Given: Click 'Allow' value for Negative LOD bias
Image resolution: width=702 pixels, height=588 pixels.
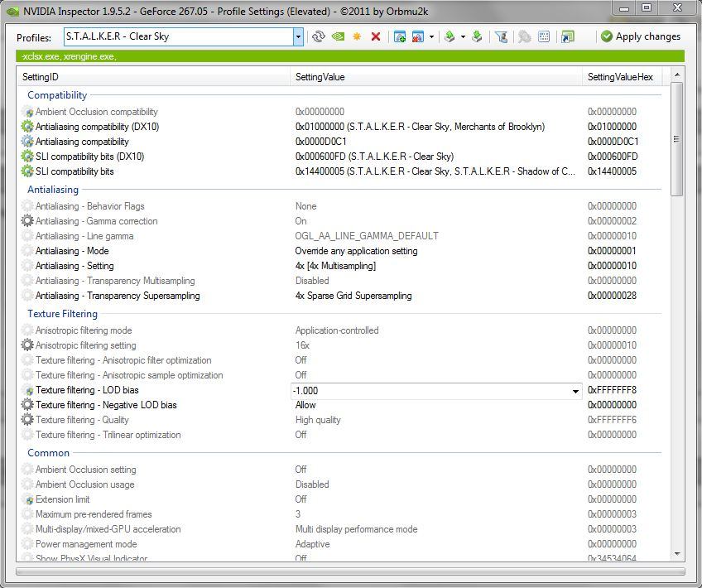Looking at the screenshot, I should point(305,405).
